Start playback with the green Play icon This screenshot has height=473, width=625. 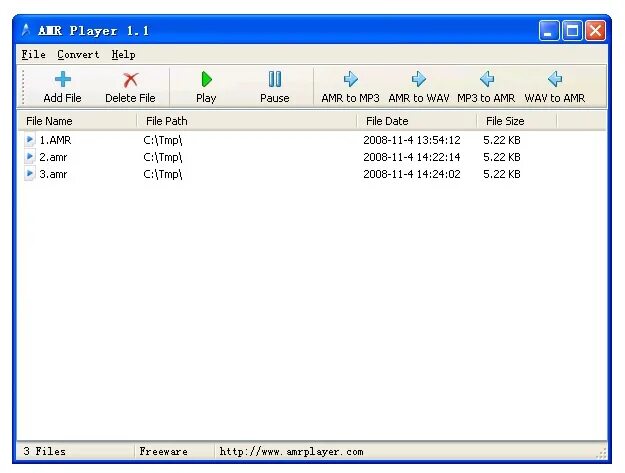pos(206,79)
